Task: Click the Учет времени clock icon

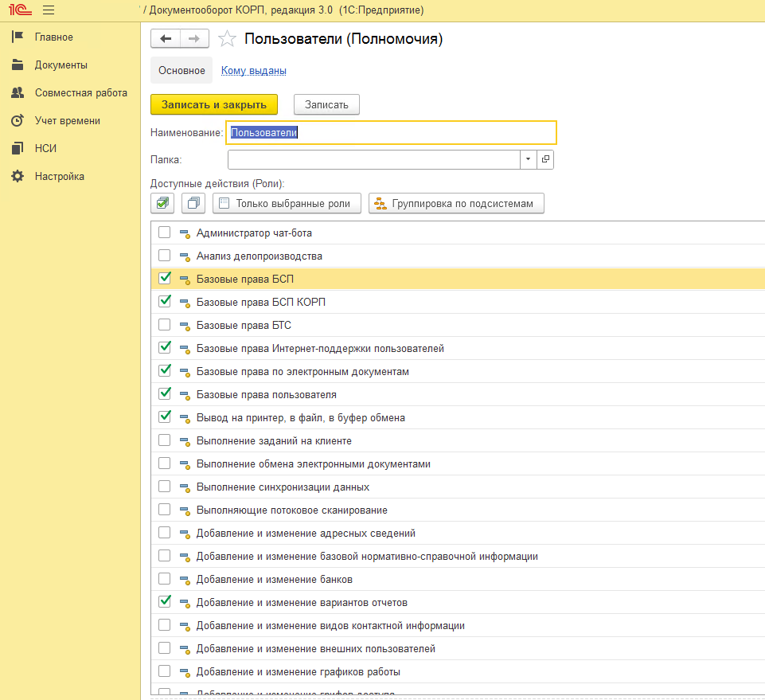Action: (x=18, y=120)
